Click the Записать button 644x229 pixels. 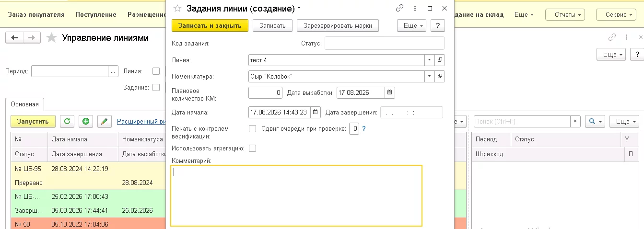(272, 25)
